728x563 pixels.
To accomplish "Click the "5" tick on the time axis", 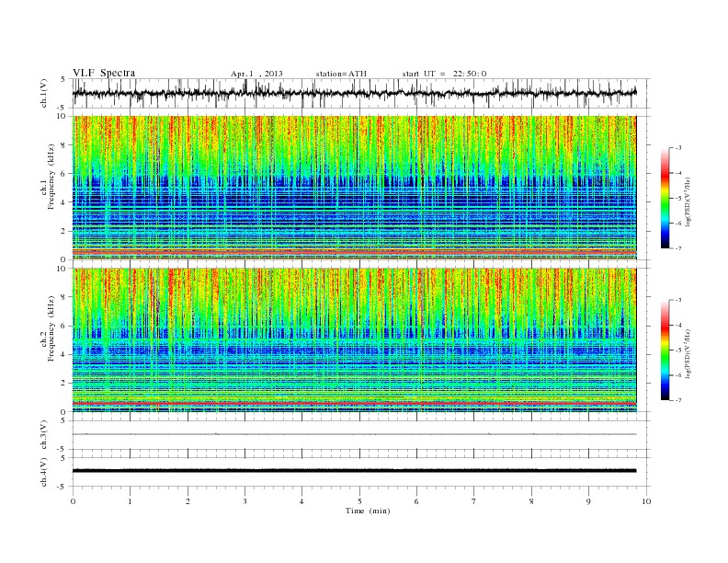I will (x=359, y=501).
